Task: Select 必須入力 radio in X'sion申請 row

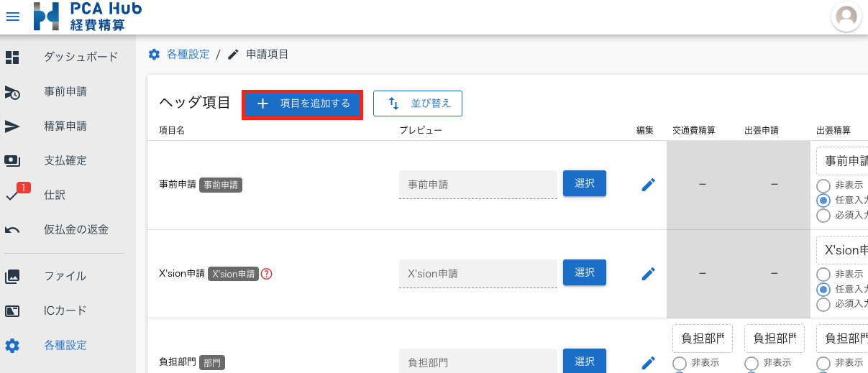Action: point(823,304)
